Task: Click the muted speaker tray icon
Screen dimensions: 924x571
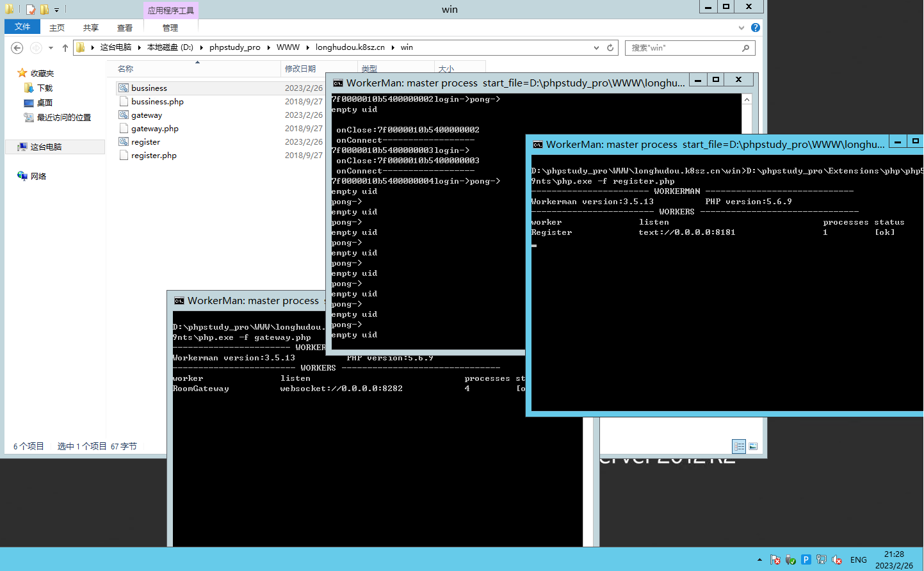Action: pyautogui.click(x=837, y=559)
